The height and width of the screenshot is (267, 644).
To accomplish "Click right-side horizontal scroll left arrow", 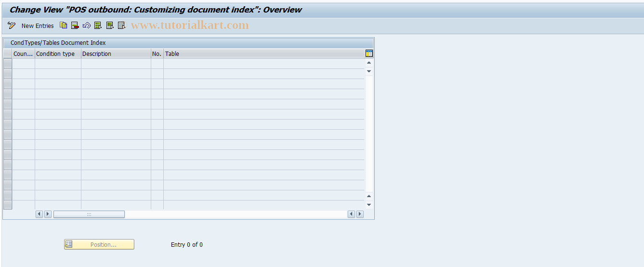I will pos(351,214).
